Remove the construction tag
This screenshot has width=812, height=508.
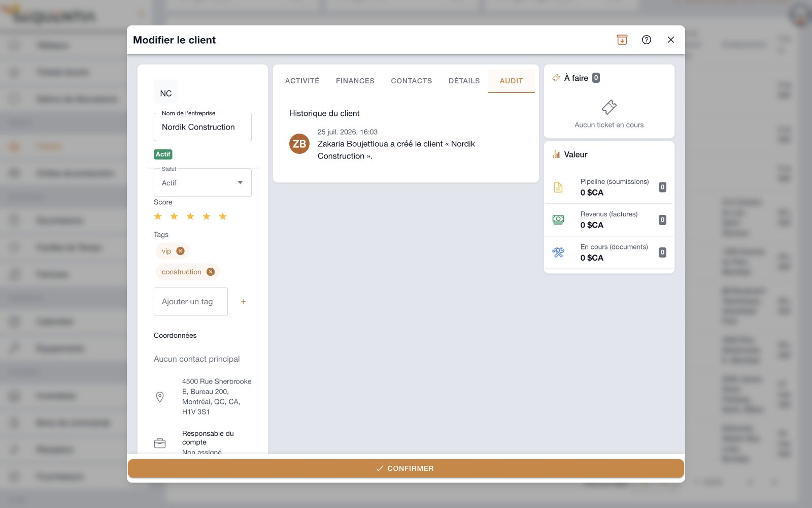(x=211, y=272)
